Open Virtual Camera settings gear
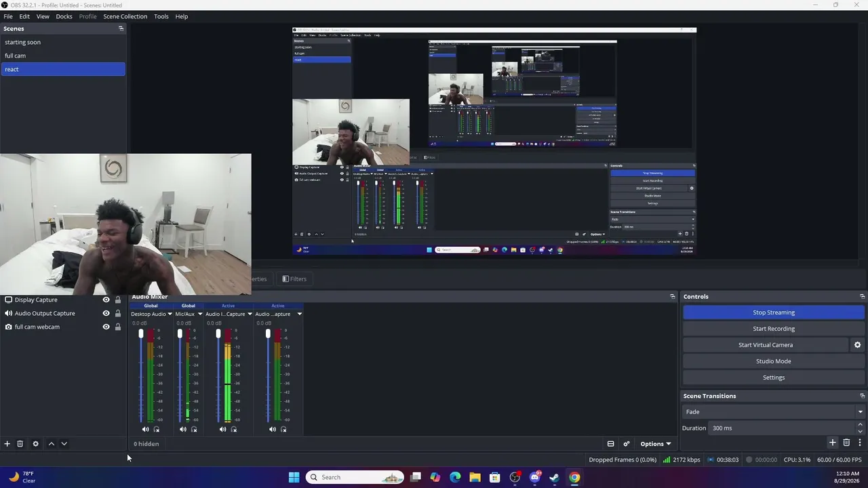Viewport: 868px width, 488px height. [x=857, y=345]
